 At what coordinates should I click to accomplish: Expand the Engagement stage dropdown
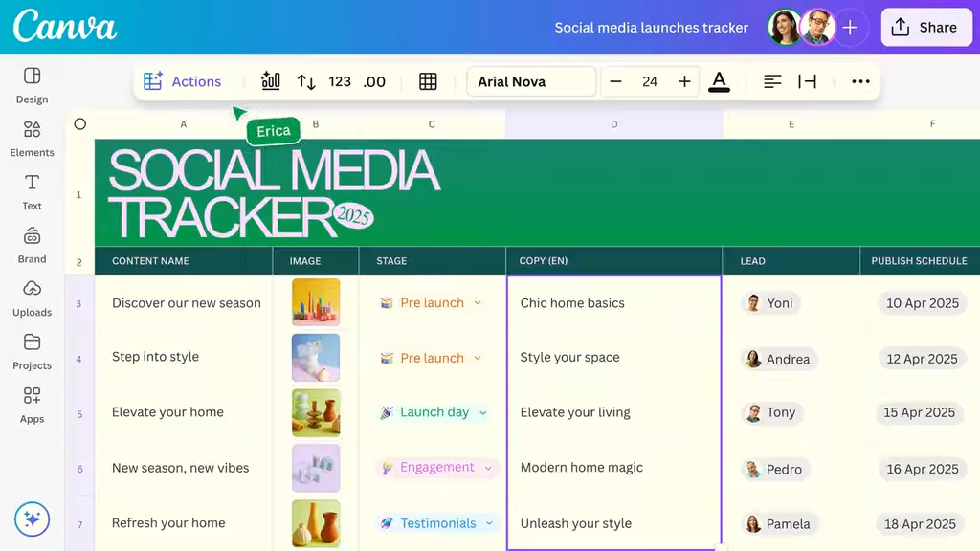tap(488, 468)
